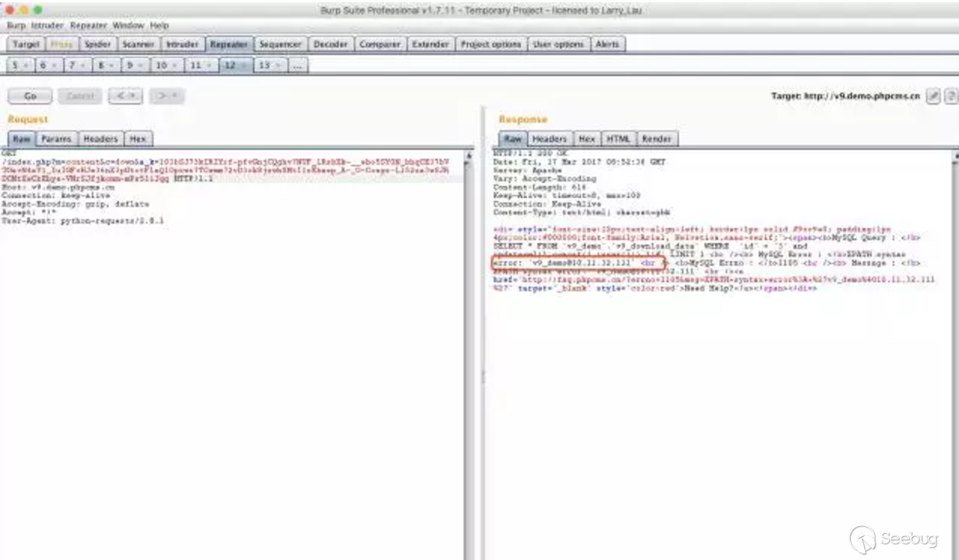Switch to the Decoder tool tab
This screenshot has width=959, height=560.
(x=330, y=44)
